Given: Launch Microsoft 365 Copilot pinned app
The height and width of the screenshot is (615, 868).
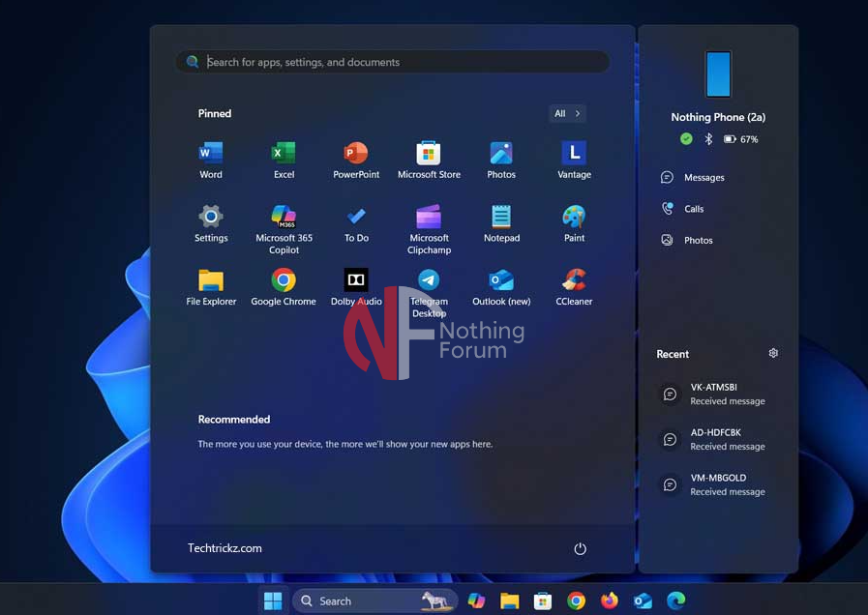Looking at the screenshot, I should coord(284,229).
